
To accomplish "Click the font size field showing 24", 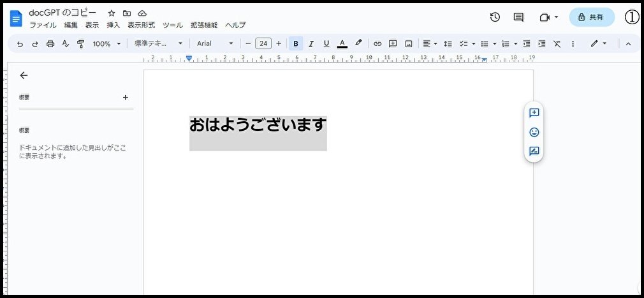I will coord(263,43).
